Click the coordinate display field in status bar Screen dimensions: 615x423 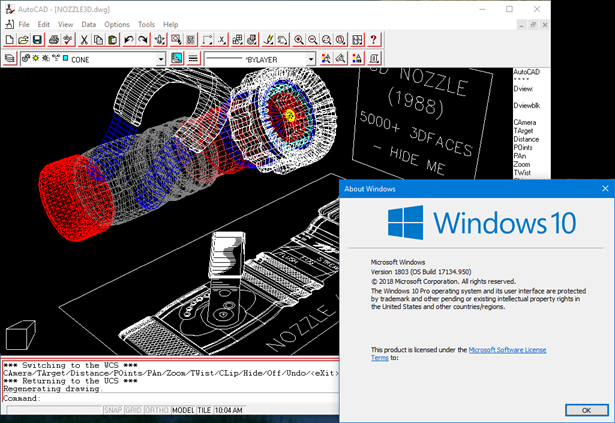(54, 410)
